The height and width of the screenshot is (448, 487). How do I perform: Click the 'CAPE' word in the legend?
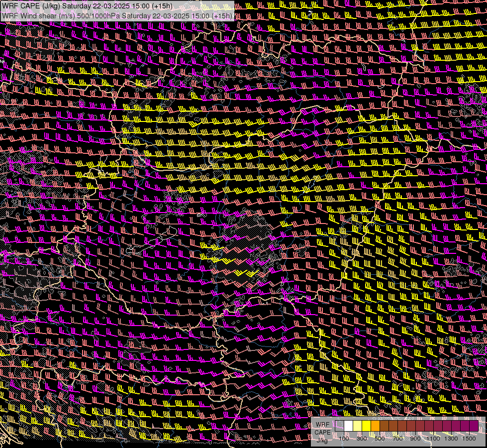point(322,433)
